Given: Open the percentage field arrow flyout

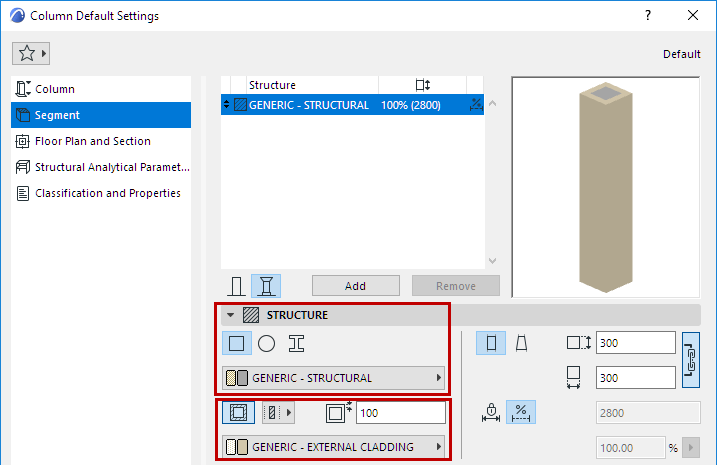Looking at the screenshot, I should pos(691,448).
